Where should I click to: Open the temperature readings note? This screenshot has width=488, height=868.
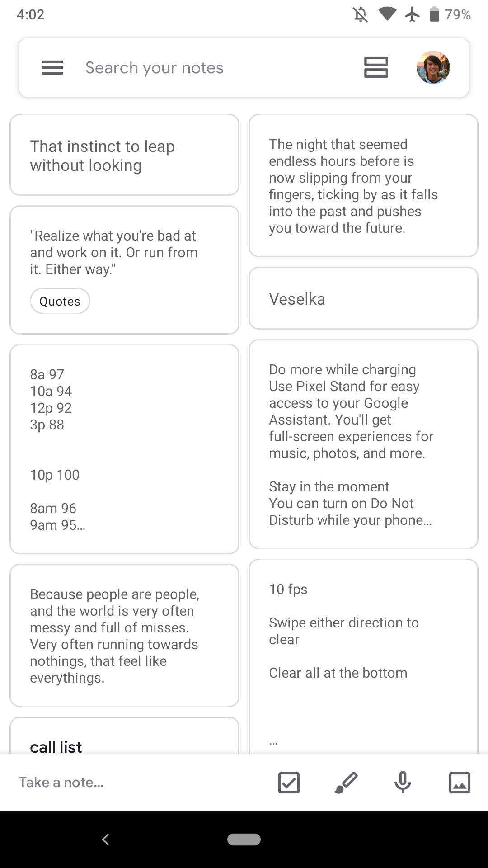click(124, 448)
